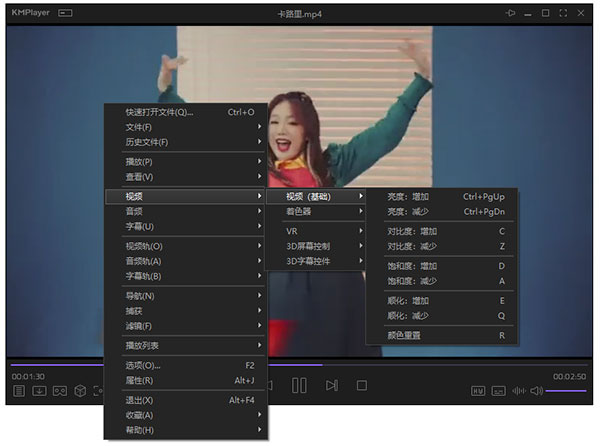The width and height of the screenshot is (600, 446).
Task: Open 帮助(H) submenu
Action: point(186,430)
